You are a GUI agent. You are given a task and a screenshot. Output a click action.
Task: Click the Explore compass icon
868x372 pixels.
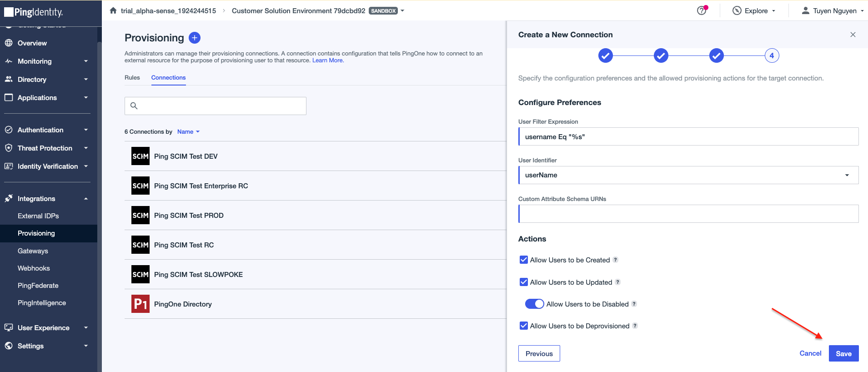tap(737, 10)
